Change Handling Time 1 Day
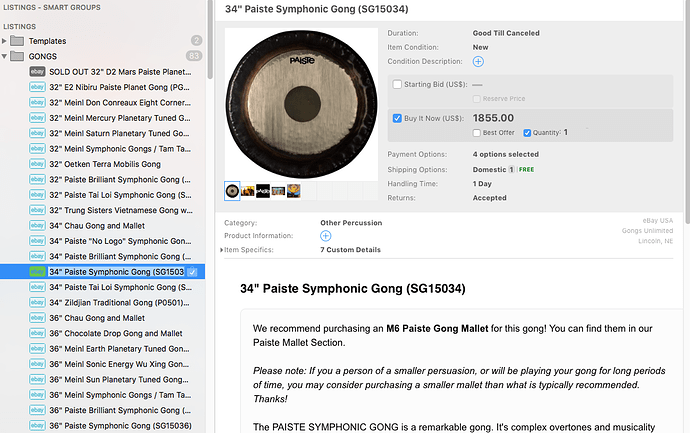 point(482,184)
